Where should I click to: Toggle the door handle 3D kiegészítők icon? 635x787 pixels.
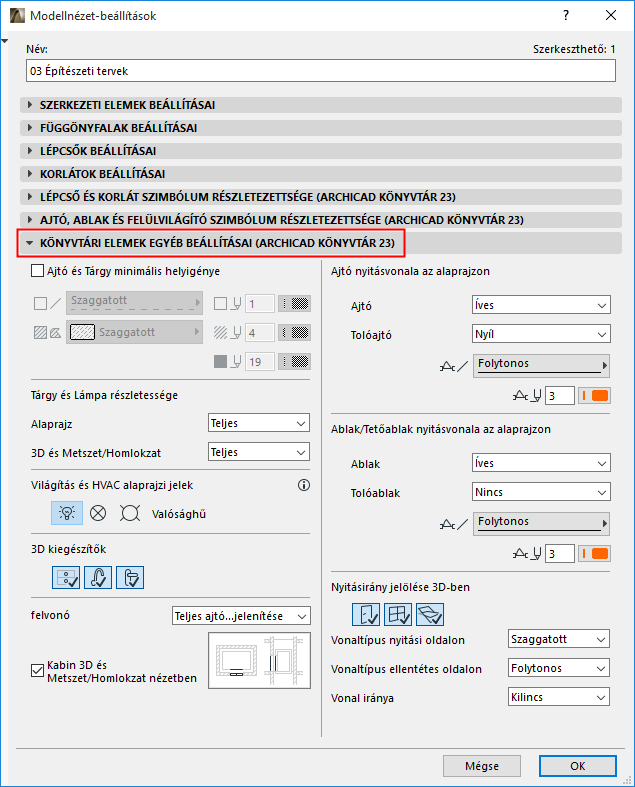pyautogui.click(x=130, y=577)
